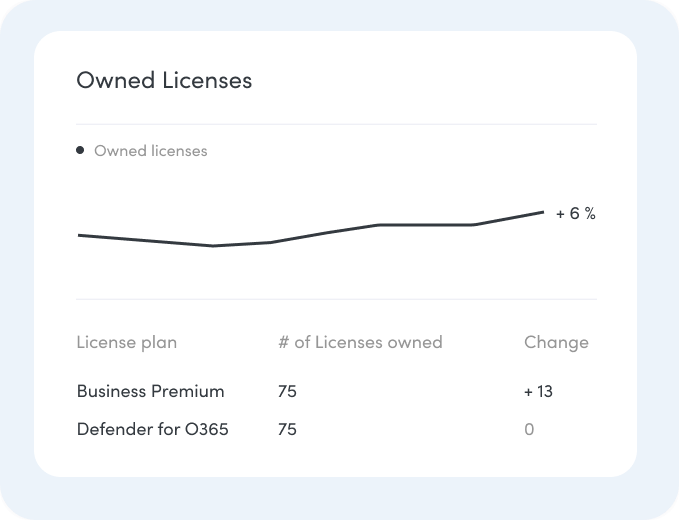Click the line chart's rightmost end point

point(543,212)
